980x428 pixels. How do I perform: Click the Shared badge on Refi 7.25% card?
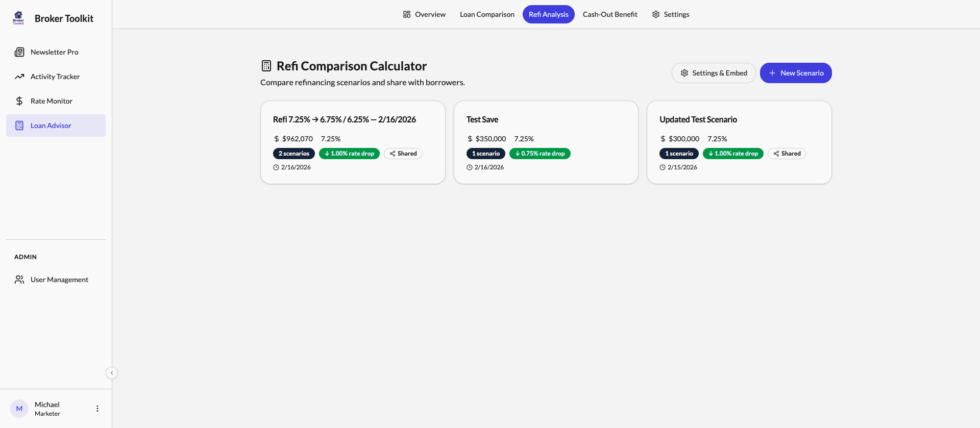[x=403, y=154]
